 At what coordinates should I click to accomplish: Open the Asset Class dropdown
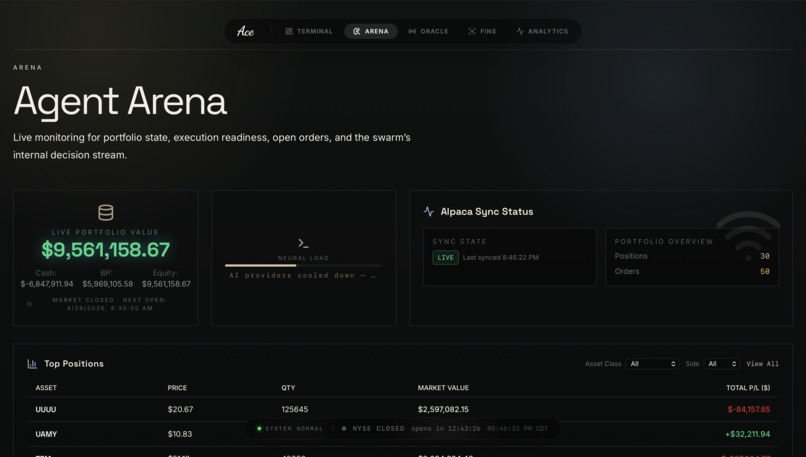pos(652,363)
